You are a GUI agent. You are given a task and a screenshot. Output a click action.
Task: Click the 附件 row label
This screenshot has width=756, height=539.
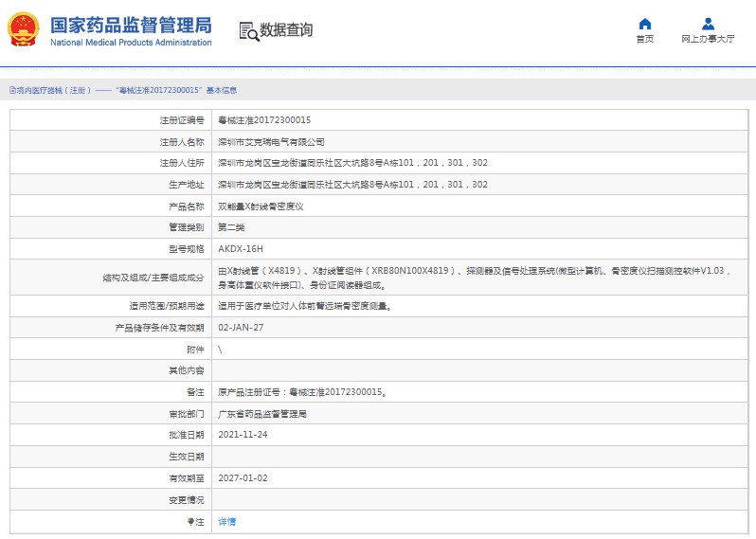pos(195,350)
